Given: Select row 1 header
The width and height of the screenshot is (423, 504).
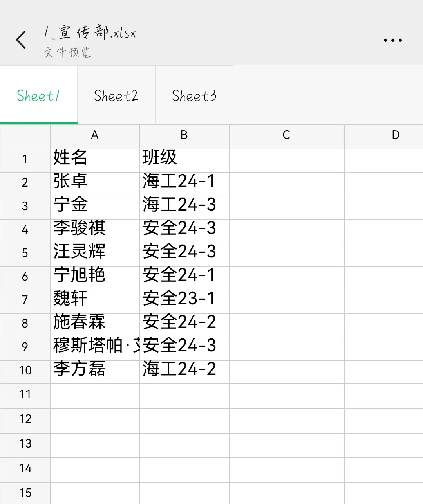Looking at the screenshot, I should 25,160.
